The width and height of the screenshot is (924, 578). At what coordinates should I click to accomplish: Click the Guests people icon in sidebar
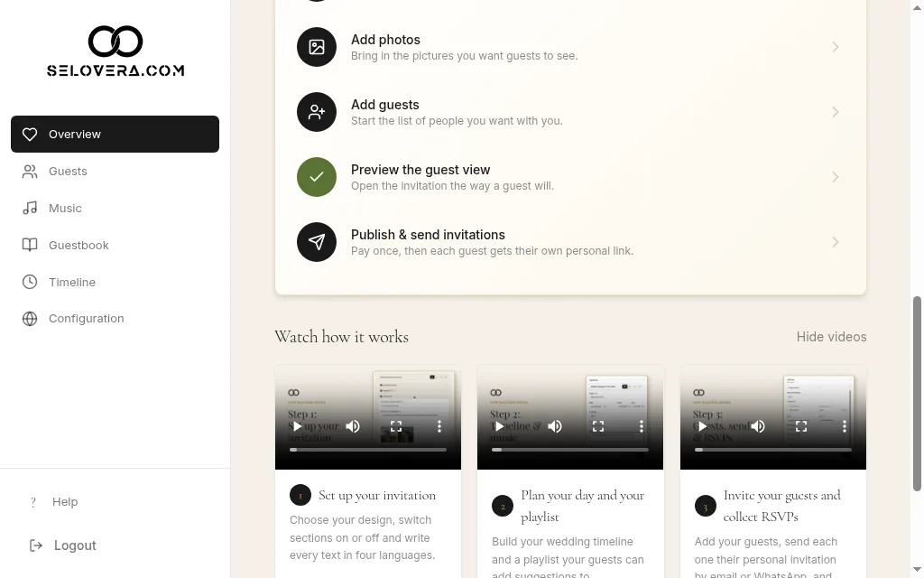30,171
